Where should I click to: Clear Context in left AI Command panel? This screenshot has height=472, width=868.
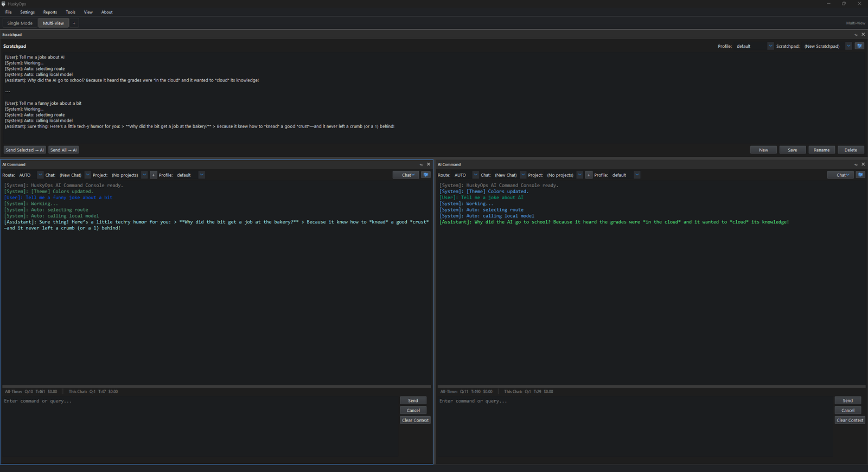[416, 420]
